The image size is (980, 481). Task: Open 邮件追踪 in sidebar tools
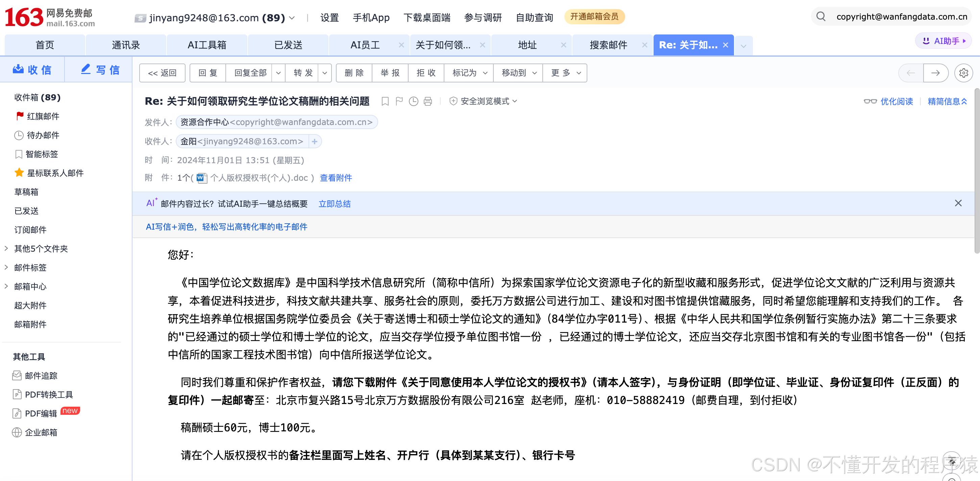[x=41, y=376]
